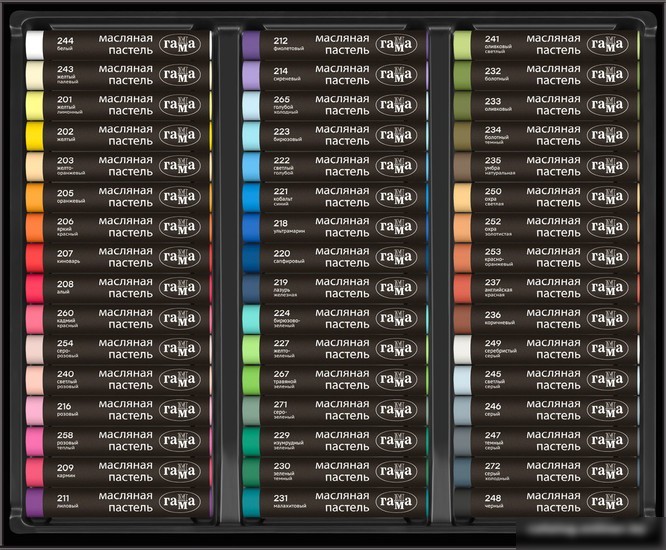Click the 231 малахитовый label
The height and width of the screenshot is (550, 666).
point(290,501)
